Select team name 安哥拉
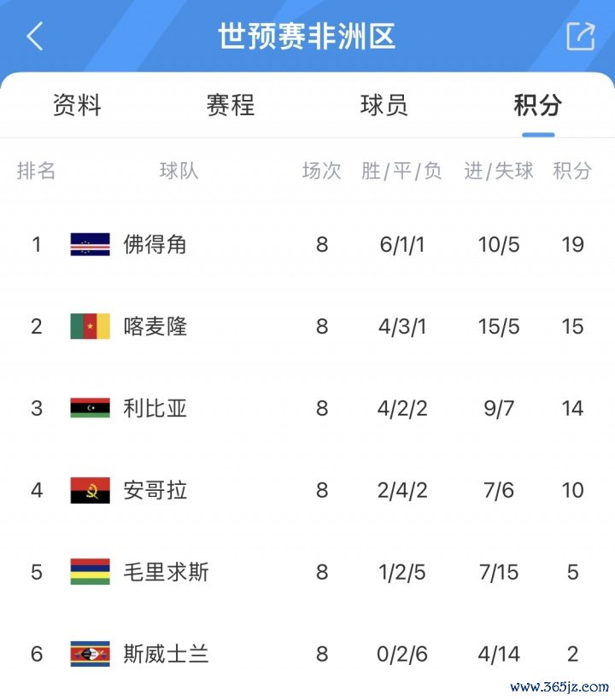 155,490
